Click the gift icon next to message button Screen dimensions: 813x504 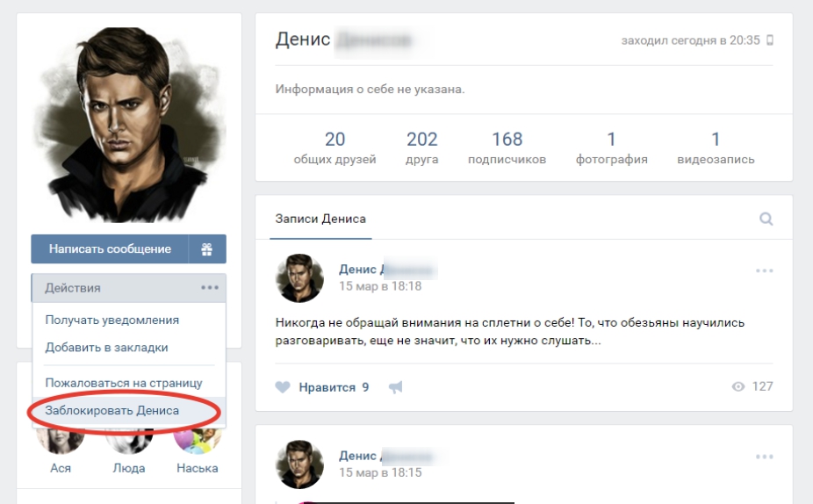pyautogui.click(x=207, y=249)
